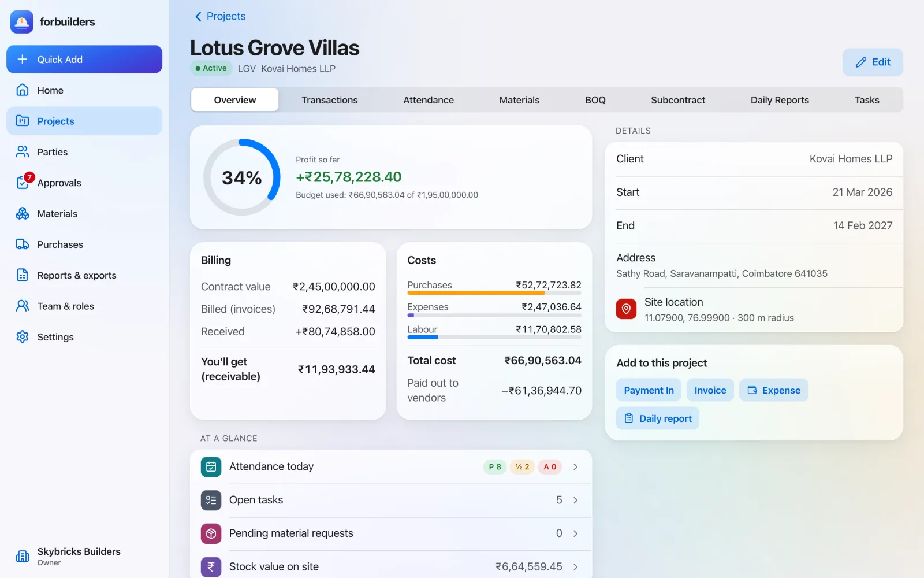Screen dimensions: 924x578
Task: Click the Pending material requests box icon
Action: coord(211,533)
